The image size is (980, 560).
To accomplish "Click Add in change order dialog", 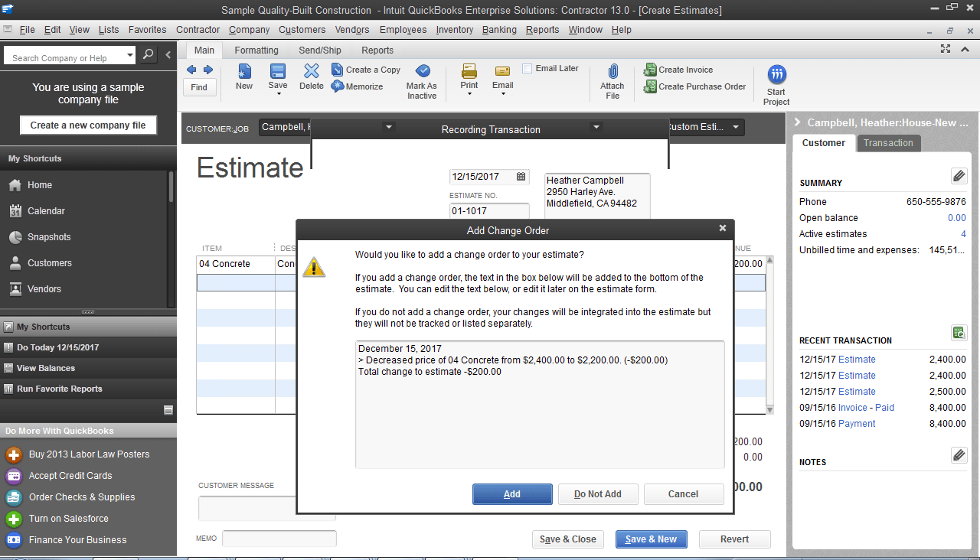I will (512, 494).
